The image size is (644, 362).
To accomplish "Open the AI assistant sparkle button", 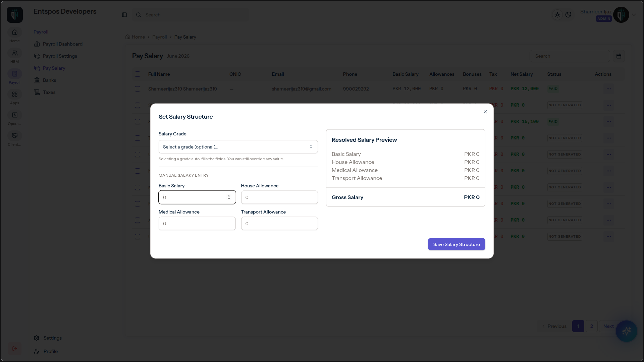I will (626, 331).
